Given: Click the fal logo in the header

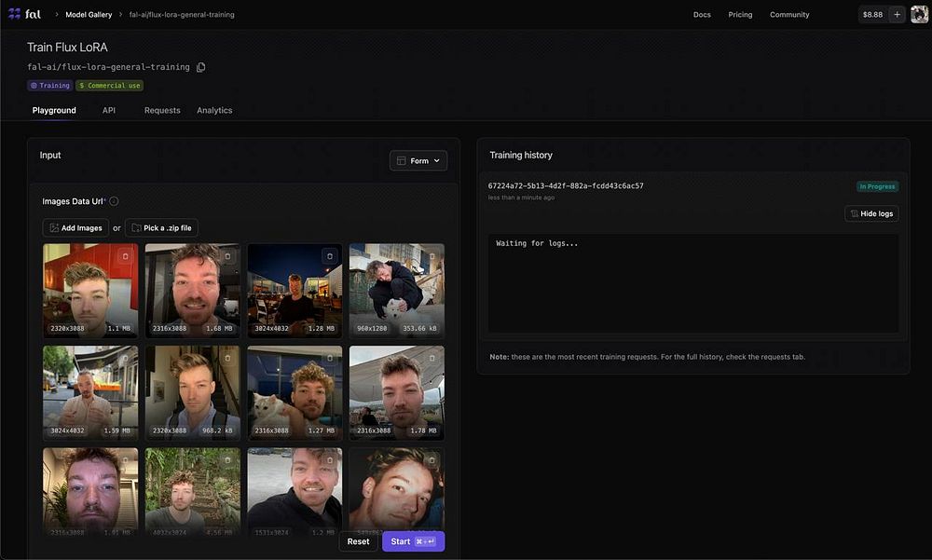Looking at the screenshot, I should pos(24,14).
